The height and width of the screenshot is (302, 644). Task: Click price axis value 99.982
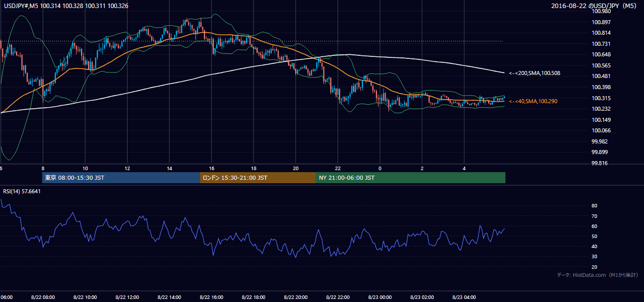pos(601,142)
